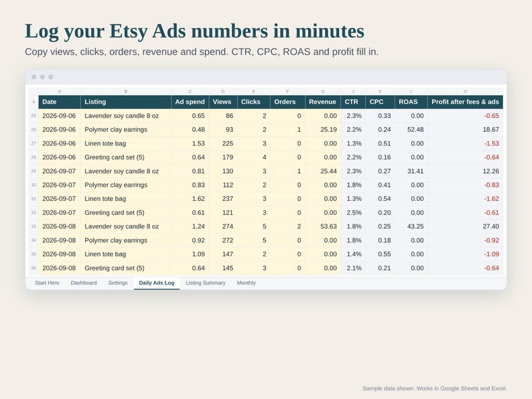Click the Ad spend column header
Screen dimensions: 532x399
coord(190,102)
